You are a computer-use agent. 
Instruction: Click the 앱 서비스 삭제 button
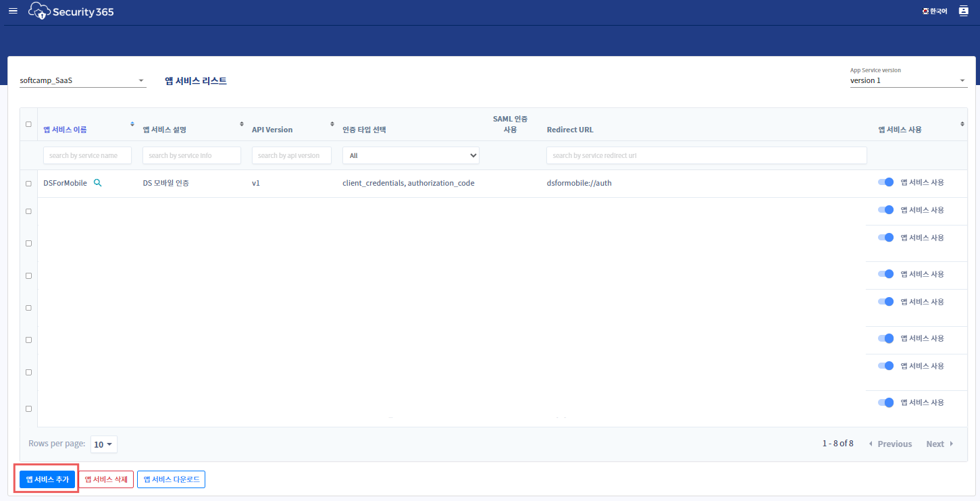(106, 479)
